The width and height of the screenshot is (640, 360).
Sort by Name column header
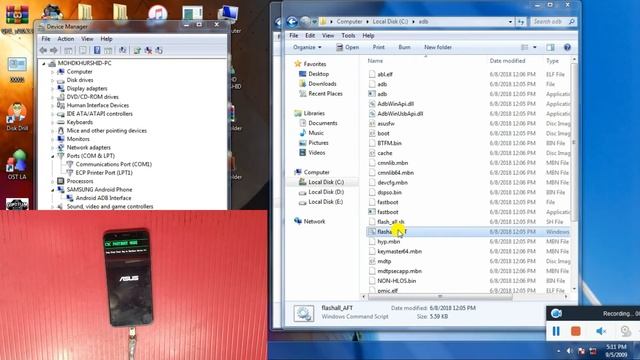click(375, 61)
